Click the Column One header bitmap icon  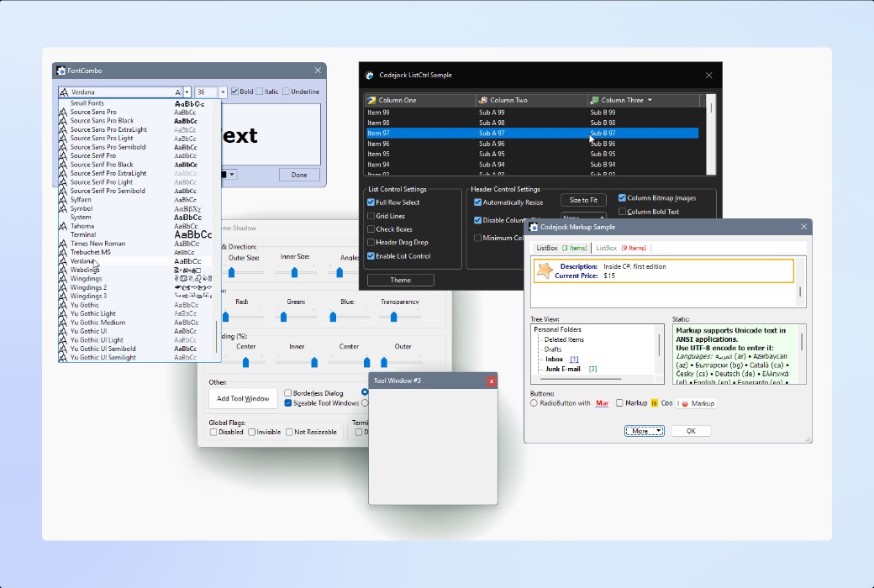coord(371,100)
